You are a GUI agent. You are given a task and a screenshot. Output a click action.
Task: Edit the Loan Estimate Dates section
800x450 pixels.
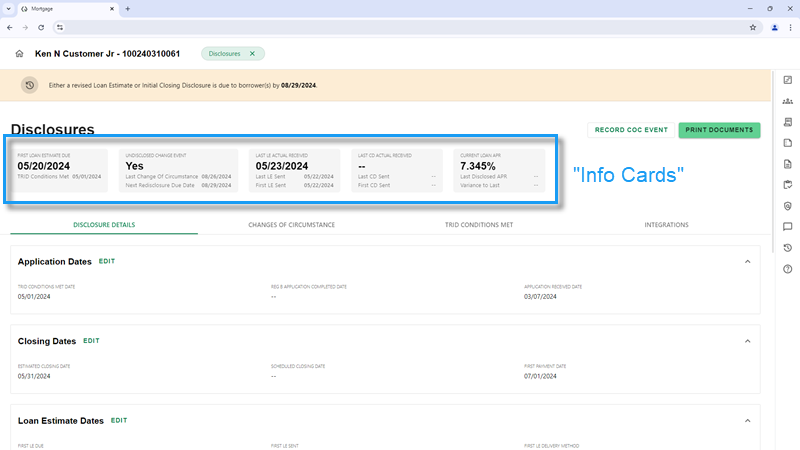[119, 420]
